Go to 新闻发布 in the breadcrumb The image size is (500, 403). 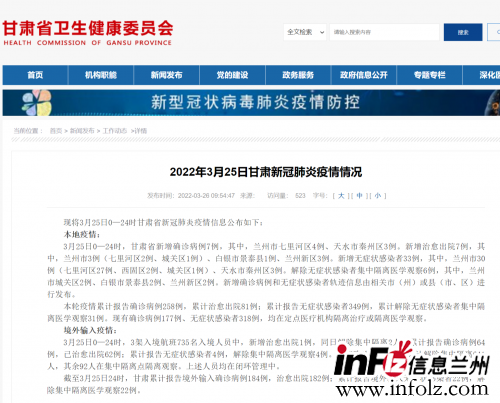tap(82, 131)
